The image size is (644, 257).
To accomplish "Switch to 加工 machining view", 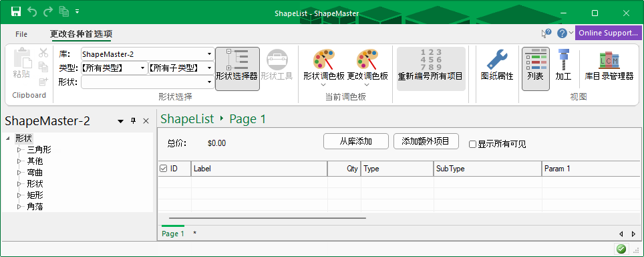I will 563,65.
